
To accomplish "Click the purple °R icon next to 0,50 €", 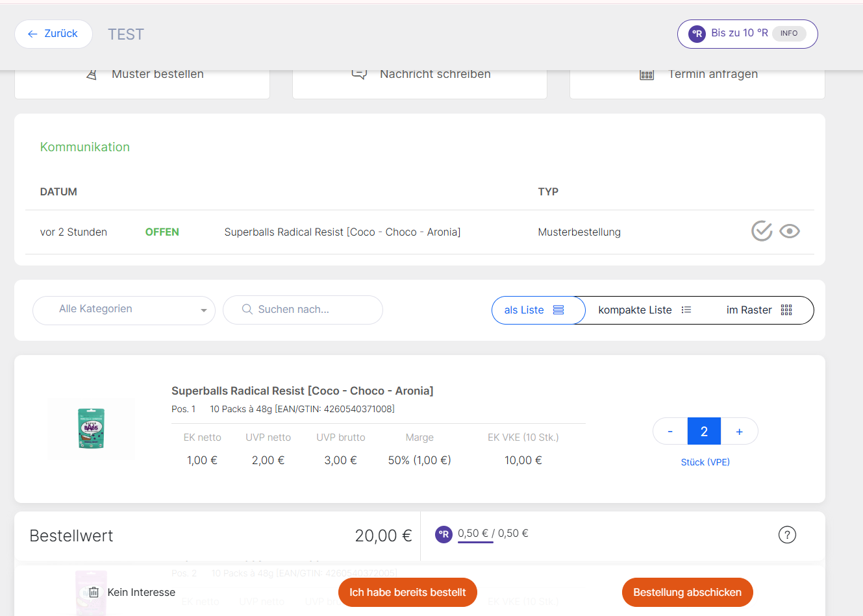I will (444, 534).
